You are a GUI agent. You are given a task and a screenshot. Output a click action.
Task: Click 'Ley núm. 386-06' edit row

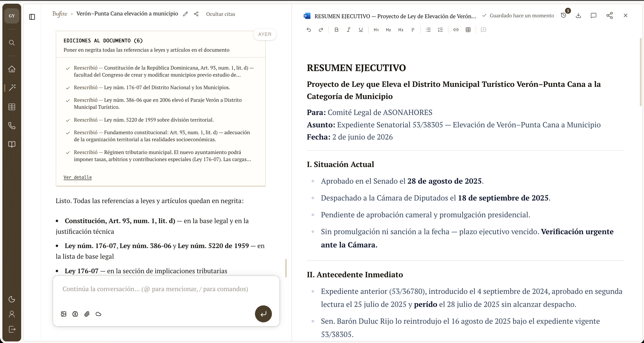tap(161, 104)
